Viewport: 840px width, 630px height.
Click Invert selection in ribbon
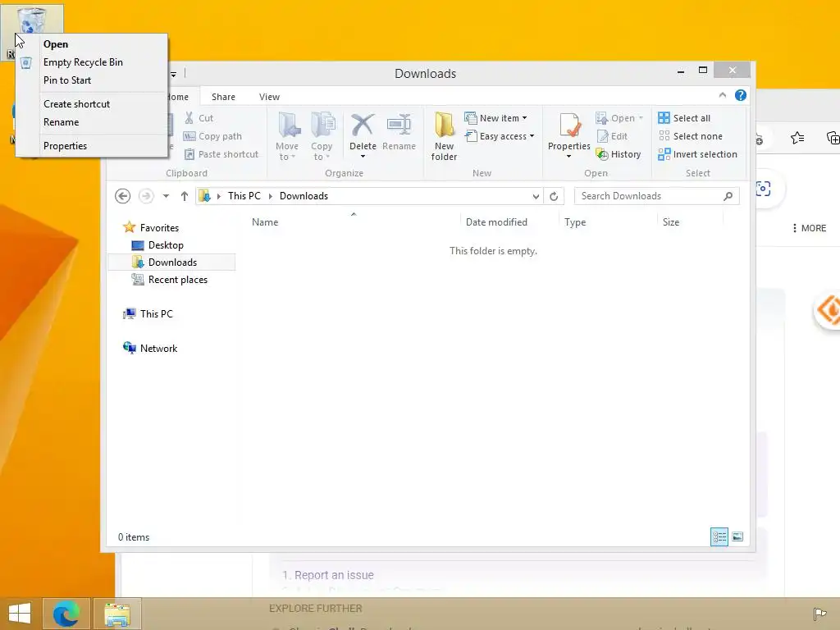(x=697, y=154)
